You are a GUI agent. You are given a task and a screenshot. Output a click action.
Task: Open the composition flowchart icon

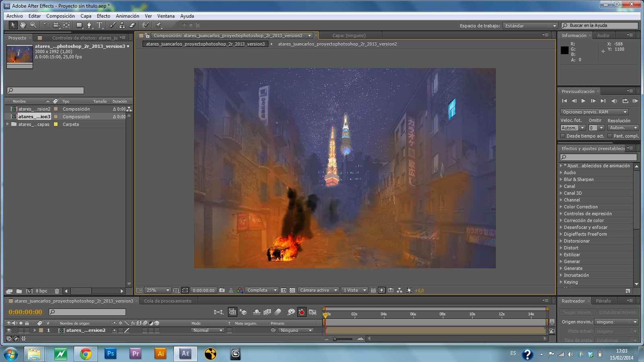(399, 290)
